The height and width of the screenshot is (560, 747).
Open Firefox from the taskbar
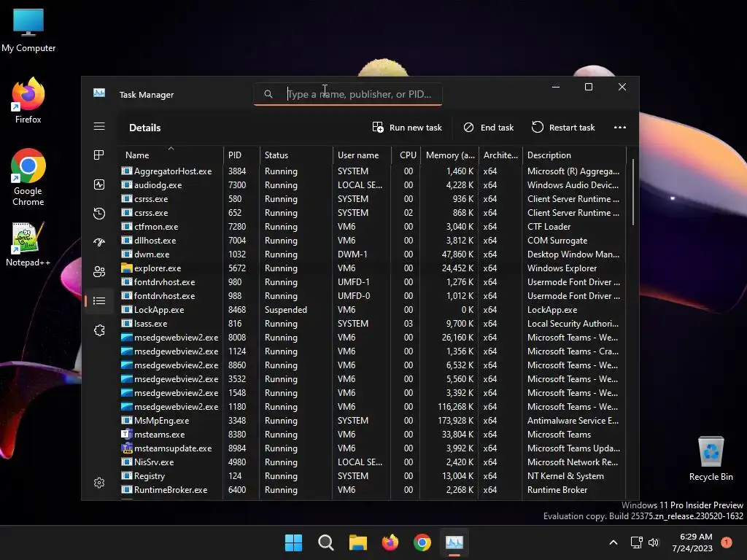[390, 542]
